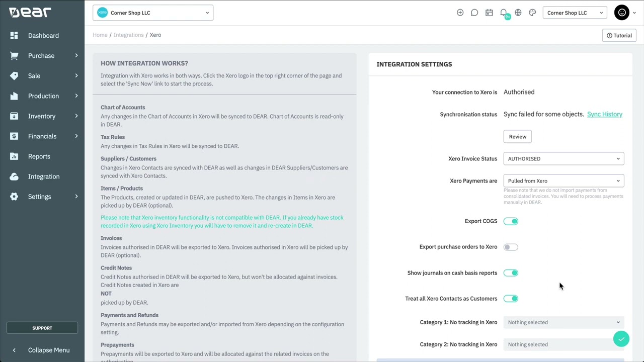Expand the Production menu chevron
This screenshot has height=362, width=644.
point(76,96)
